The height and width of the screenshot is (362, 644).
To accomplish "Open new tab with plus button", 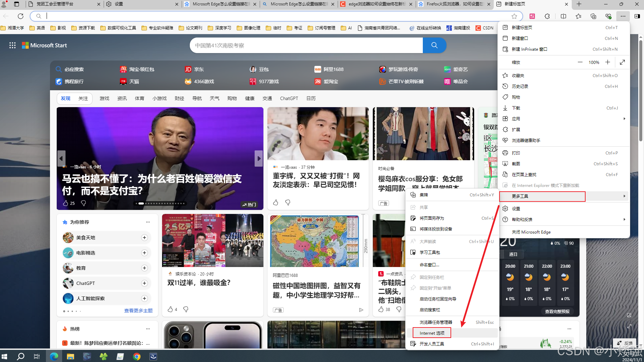I will 579,4.
